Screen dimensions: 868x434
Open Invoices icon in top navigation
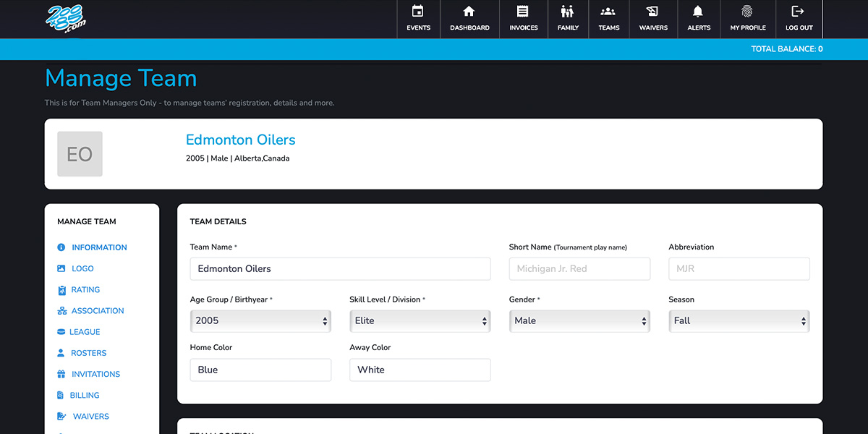point(523,12)
